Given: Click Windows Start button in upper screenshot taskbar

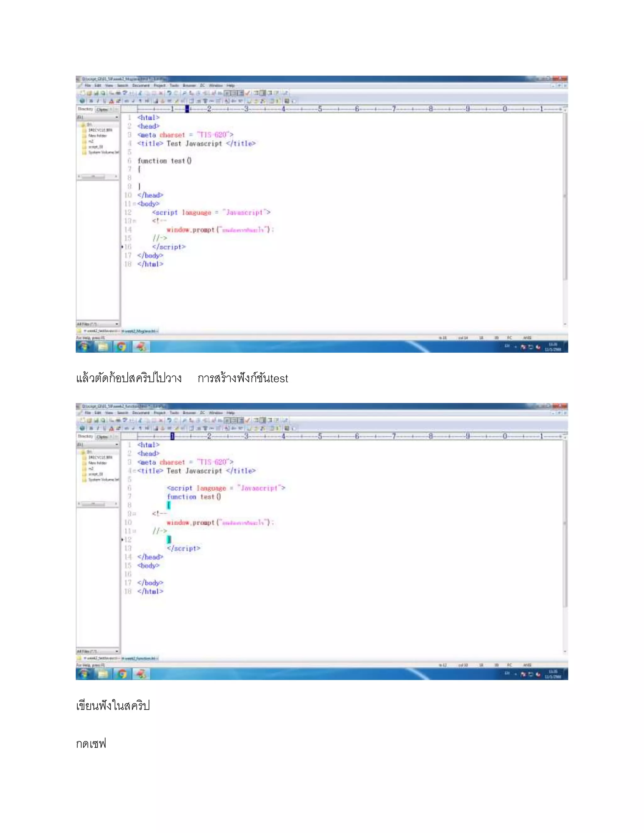Looking at the screenshot, I should 84,347.
